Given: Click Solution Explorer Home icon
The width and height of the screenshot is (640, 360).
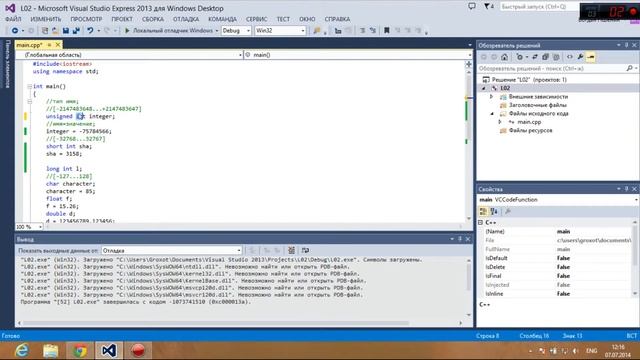Looking at the screenshot, I should coord(504,57).
